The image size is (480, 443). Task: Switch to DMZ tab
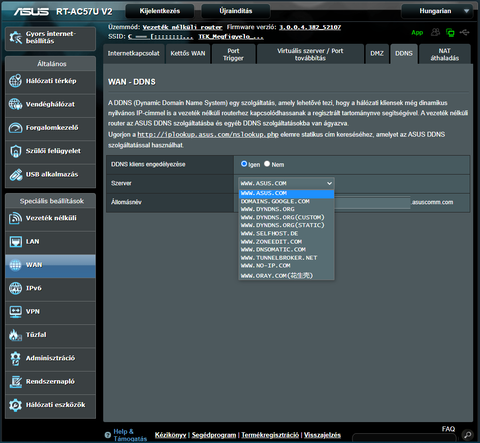tap(377, 54)
